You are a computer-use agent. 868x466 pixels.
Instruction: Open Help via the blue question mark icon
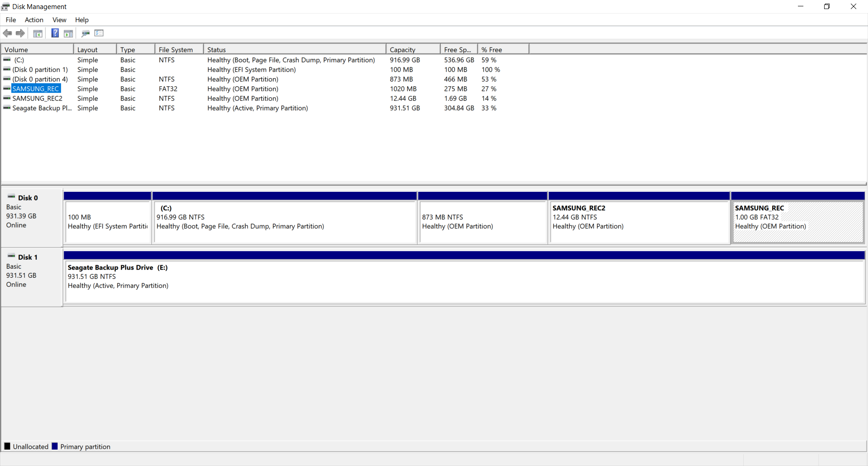[55, 33]
